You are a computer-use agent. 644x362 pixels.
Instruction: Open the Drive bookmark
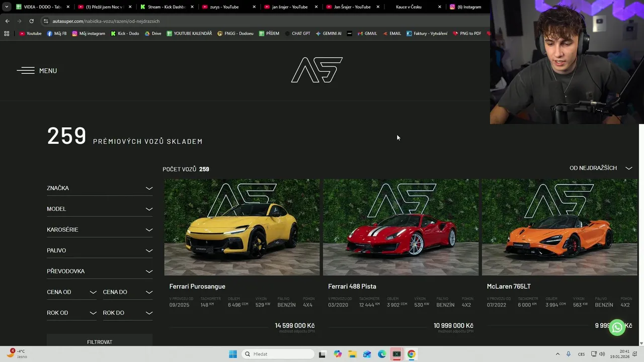(153, 34)
